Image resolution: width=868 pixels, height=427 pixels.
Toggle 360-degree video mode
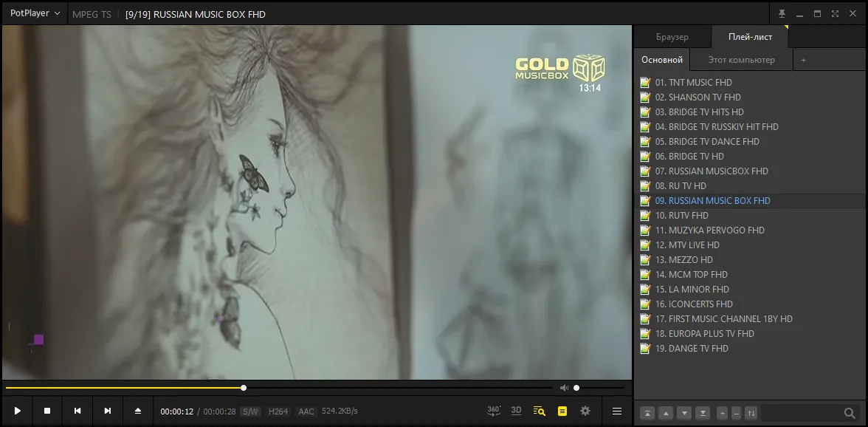(494, 411)
